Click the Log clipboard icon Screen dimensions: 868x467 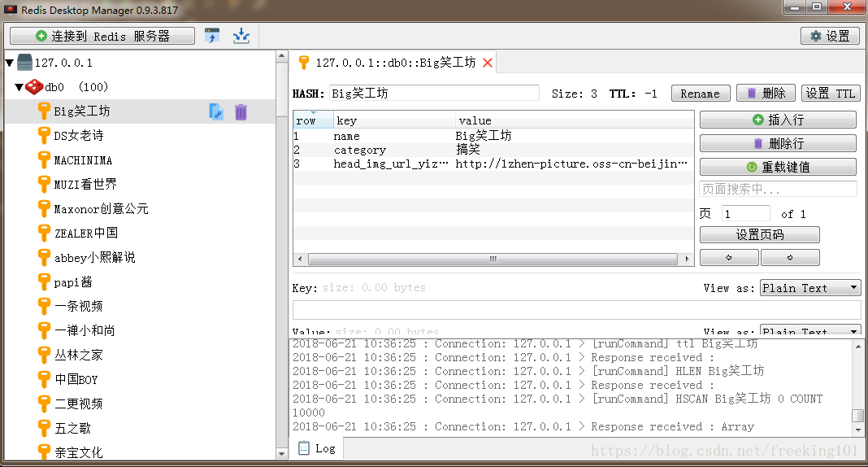tap(304, 447)
